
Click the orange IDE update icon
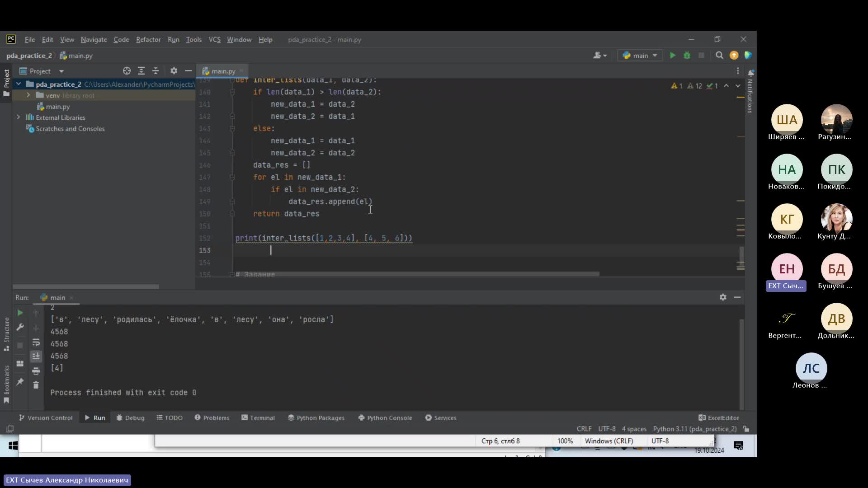point(734,55)
